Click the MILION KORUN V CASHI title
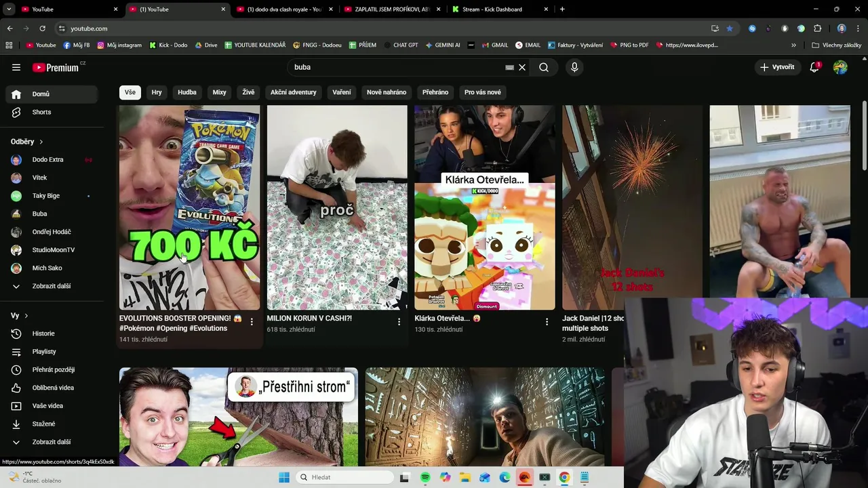The height and width of the screenshot is (488, 868). click(309, 318)
